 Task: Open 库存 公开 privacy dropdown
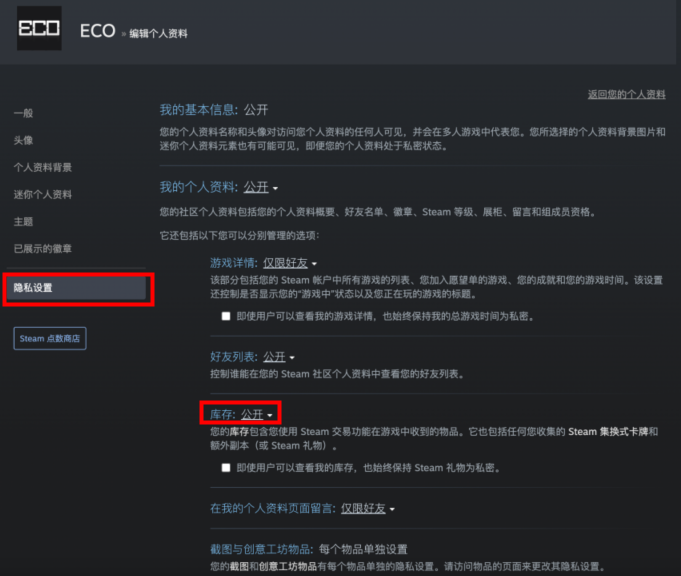(x=257, y=413)
